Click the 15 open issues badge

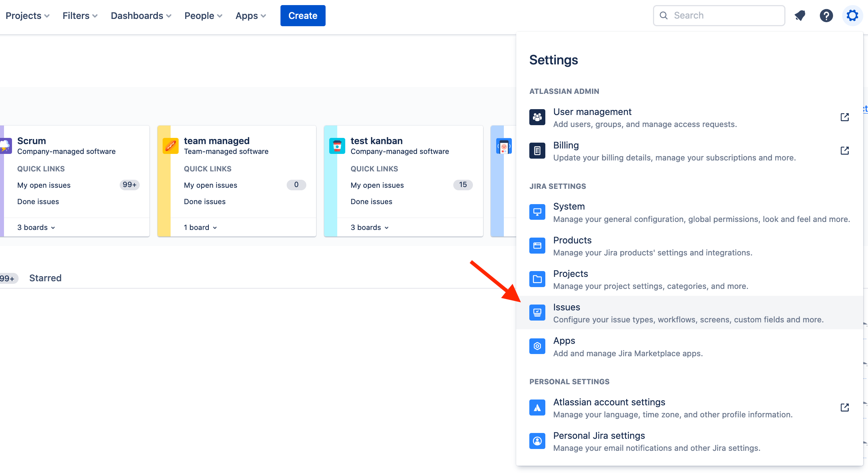tap(463, 185)
